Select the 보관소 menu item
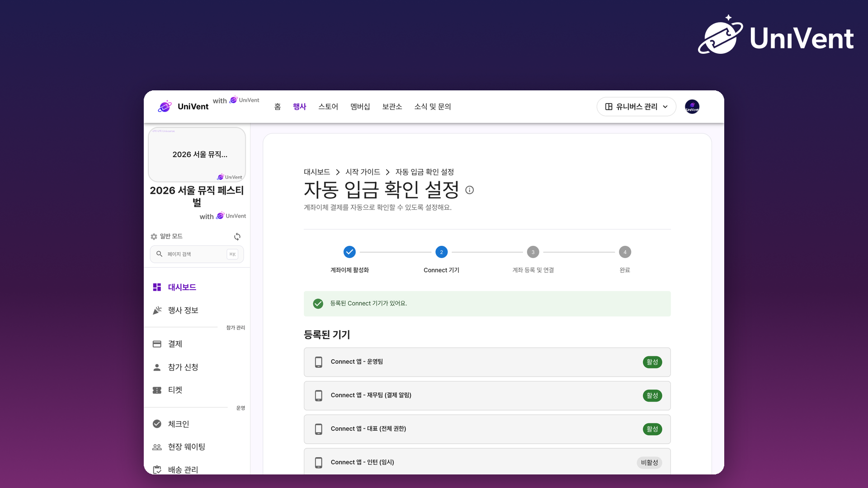 pos(392,107)
